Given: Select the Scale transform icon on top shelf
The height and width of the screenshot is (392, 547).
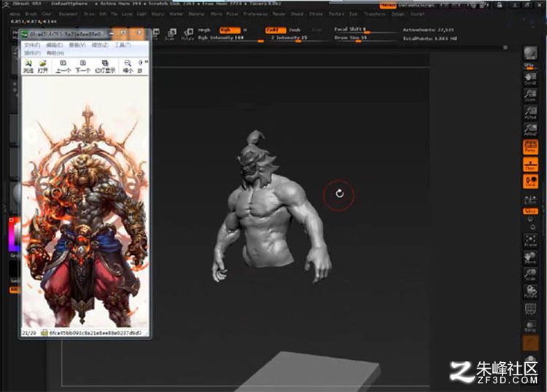Looking at the screenshot, I should (171, 34).
